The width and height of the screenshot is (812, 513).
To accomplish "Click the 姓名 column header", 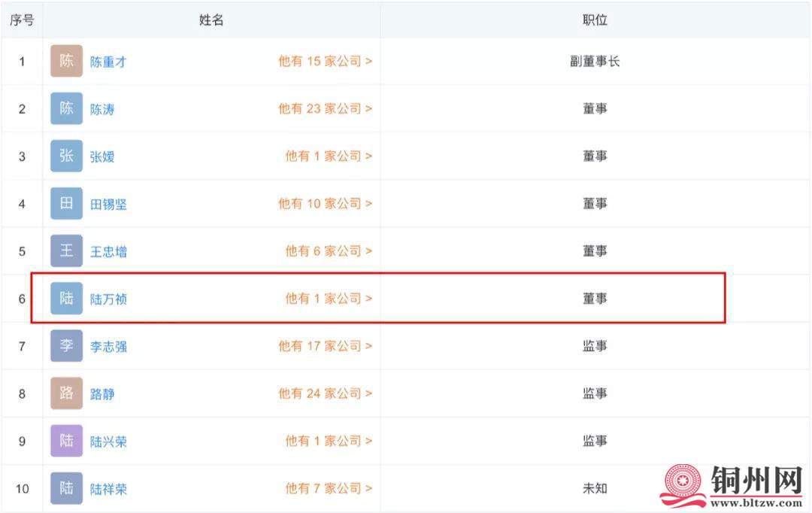I will [x=211, y=20].
